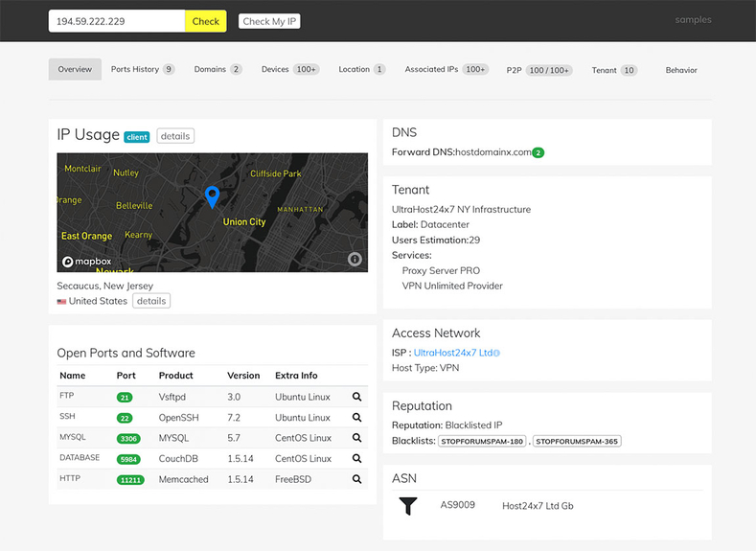This screenshot has height=551, width=756.
Task: Switch to the Associated IPs tab
Action: (x=447, y=69)
